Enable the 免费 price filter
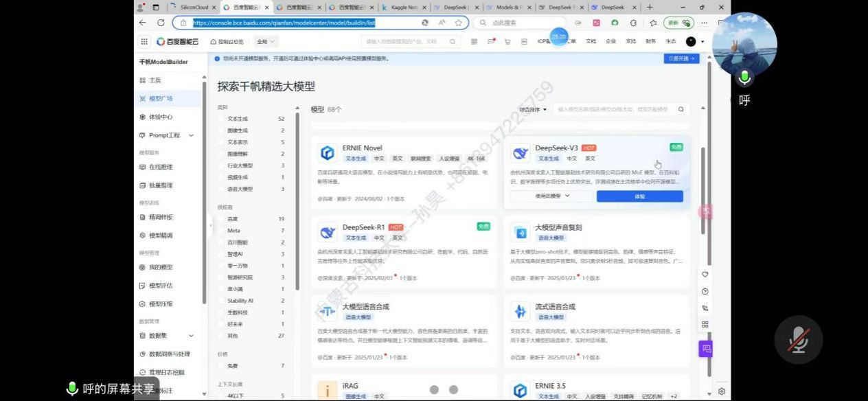This screenshot has width=868, height=401. point(222,366)
